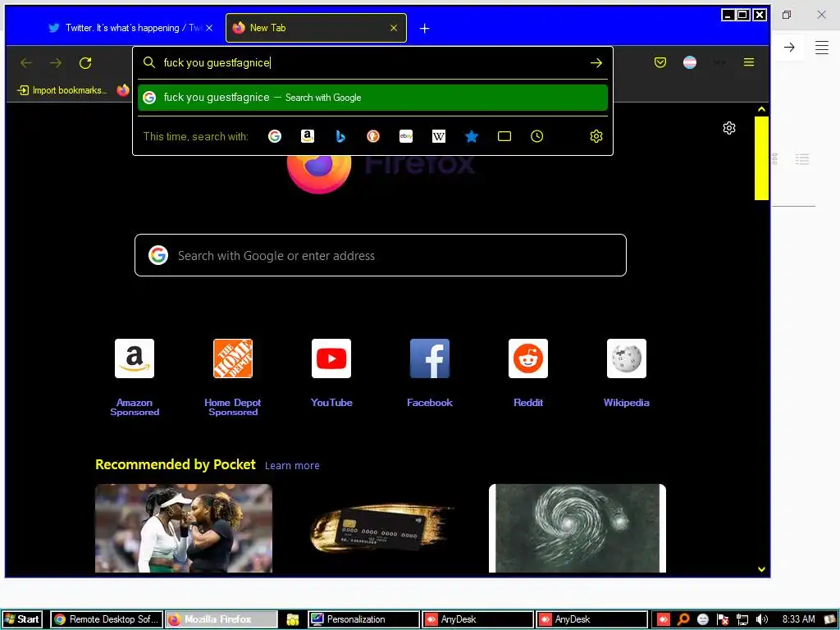Click the network tray icon
The height and width of the screenshot is (630, 840).
click(742, 620)
